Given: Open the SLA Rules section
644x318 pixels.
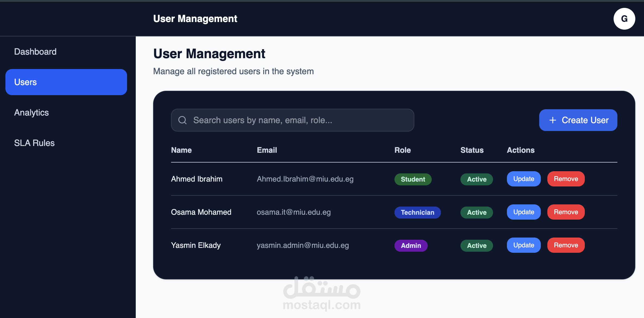Looking at the screenshot, I should (34, 143).
